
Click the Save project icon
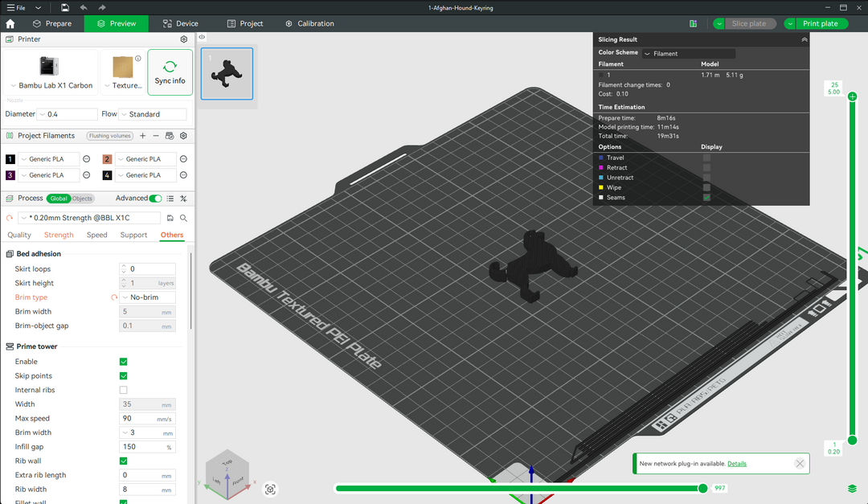pyautogui.click(x=65, y=7)
